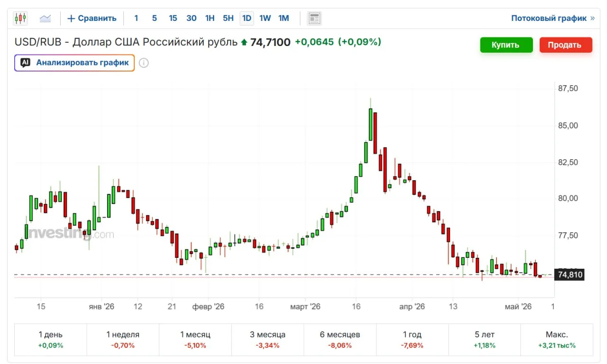Click the 82,50 price axis label

click(x=568, y=162)
